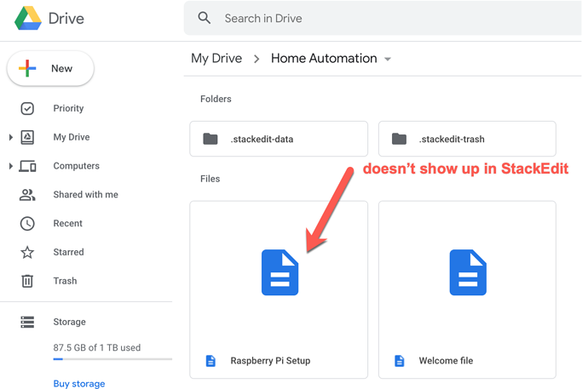This screenshot has height=389, width=588.
Task: Click the Google Drive logo
Action: point(28,18)
